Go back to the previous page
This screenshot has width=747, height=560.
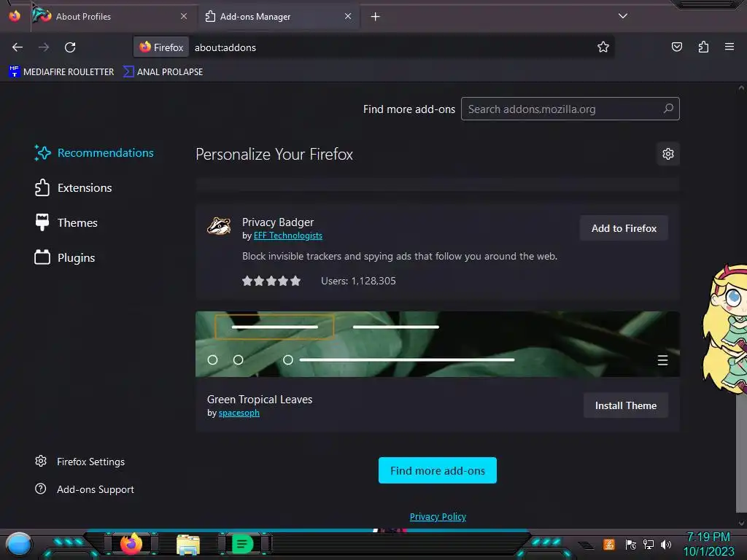coord(18,47)
